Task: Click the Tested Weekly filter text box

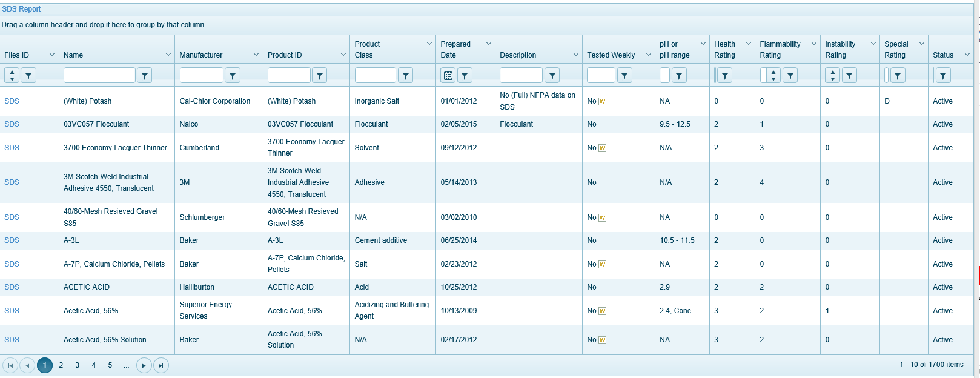Action: [601, 75]
